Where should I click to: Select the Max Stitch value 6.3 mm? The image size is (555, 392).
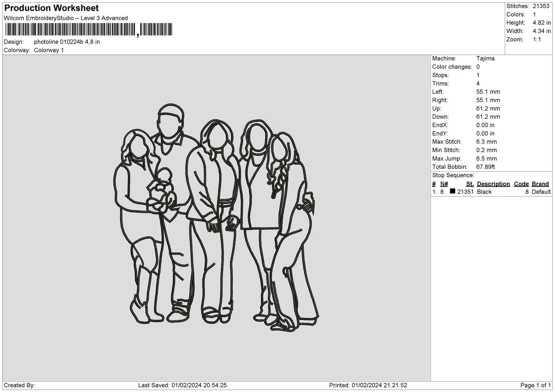coord(487,142)
